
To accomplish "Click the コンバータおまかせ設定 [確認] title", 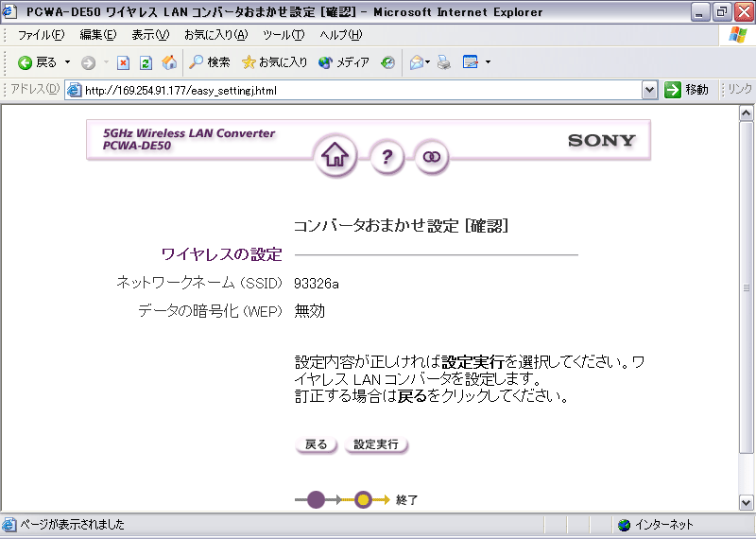I will (x=401, y=226).
